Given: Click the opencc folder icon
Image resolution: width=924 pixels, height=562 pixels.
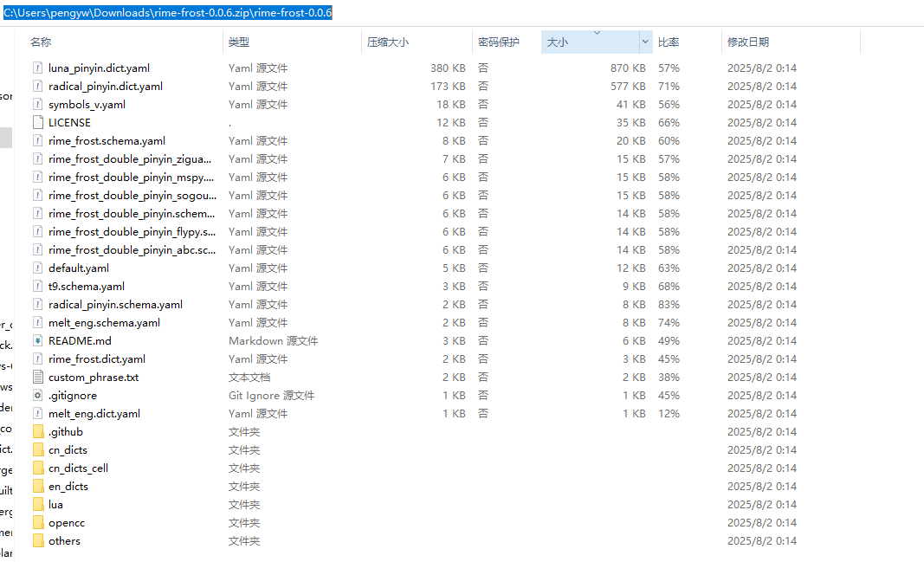Looking at the screenshot, I should 40,522.
